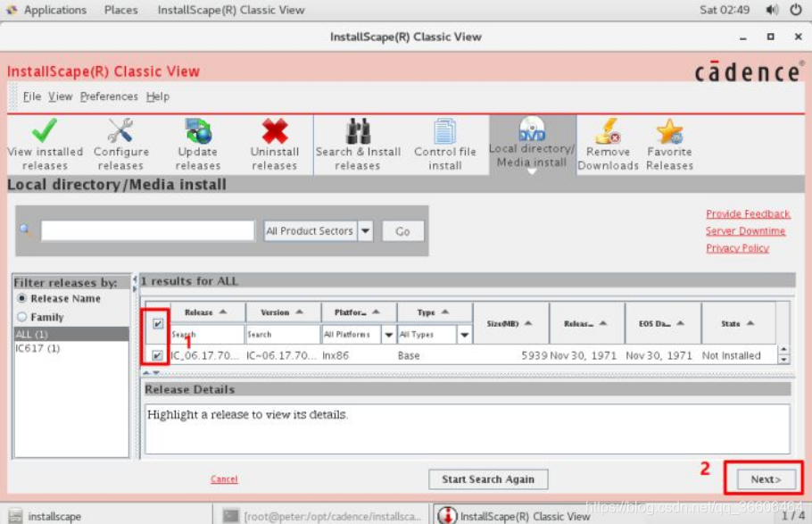Click the Configure releases tools icon
812x524 pixels.
pos(120,133)
